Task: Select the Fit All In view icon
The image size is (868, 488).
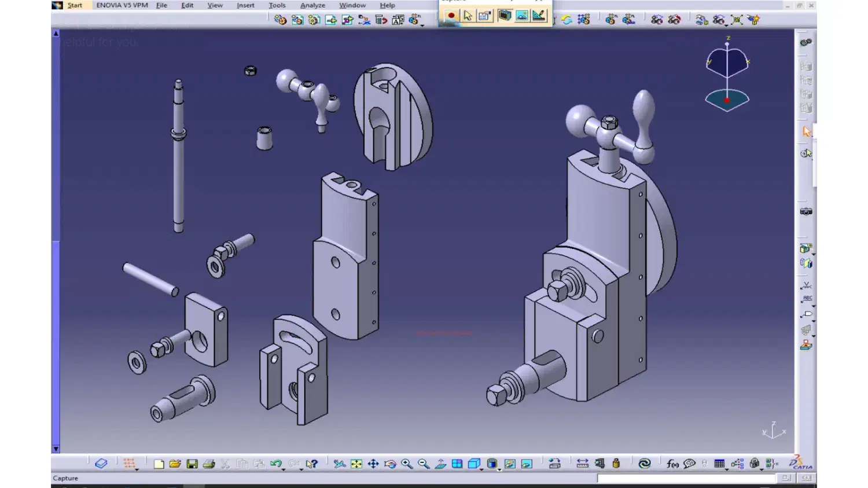Action: [356, 464]
